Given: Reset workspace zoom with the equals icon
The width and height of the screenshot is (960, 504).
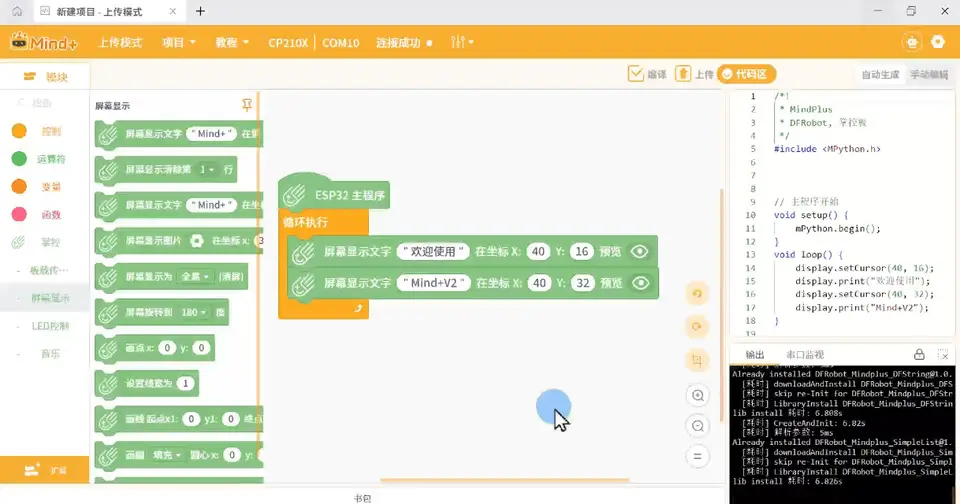Looking at the screenshot, I should 697,456.
